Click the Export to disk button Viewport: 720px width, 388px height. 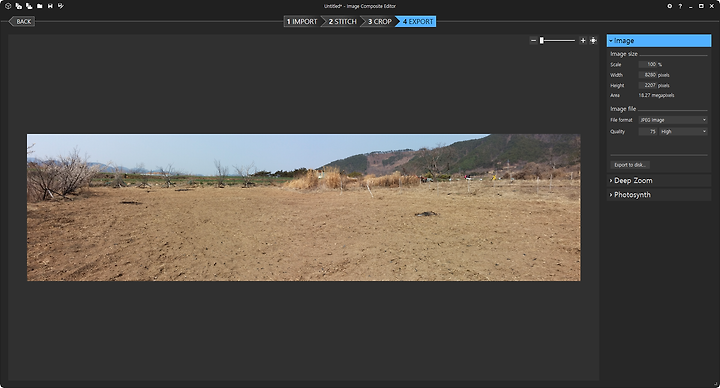coord(630,165)
